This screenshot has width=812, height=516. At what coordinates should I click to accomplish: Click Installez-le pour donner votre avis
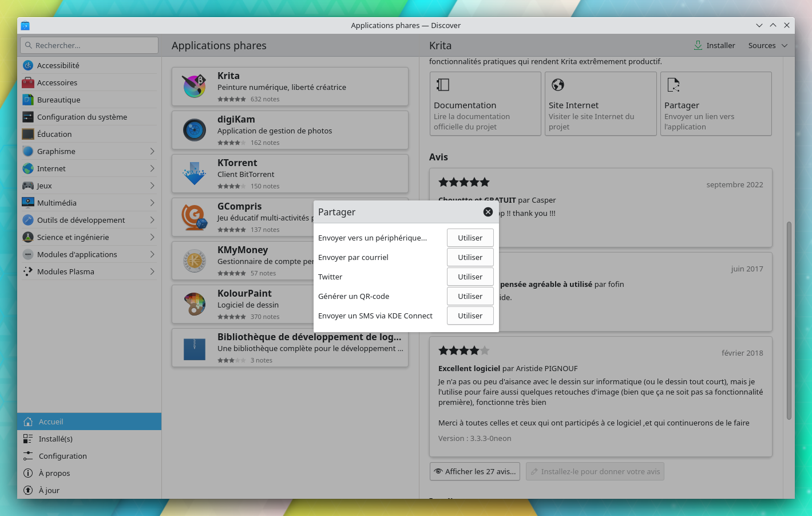pos(595,471)
